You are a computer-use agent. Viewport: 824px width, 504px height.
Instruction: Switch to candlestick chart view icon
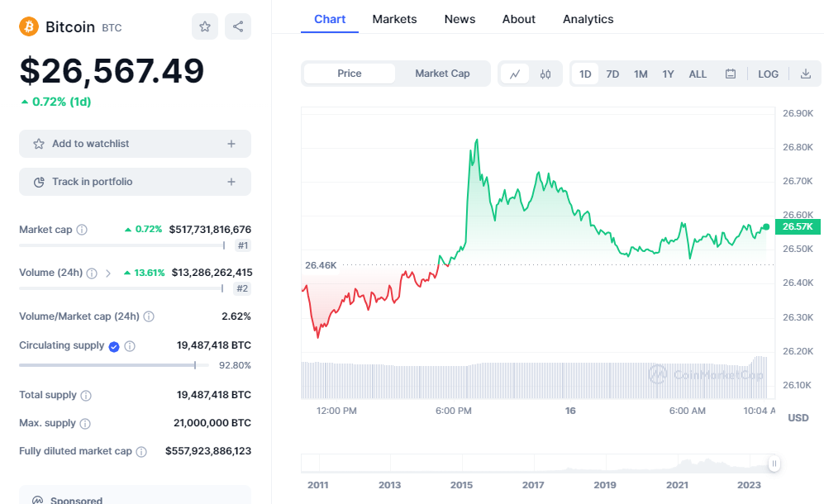(x=545, y=74)
